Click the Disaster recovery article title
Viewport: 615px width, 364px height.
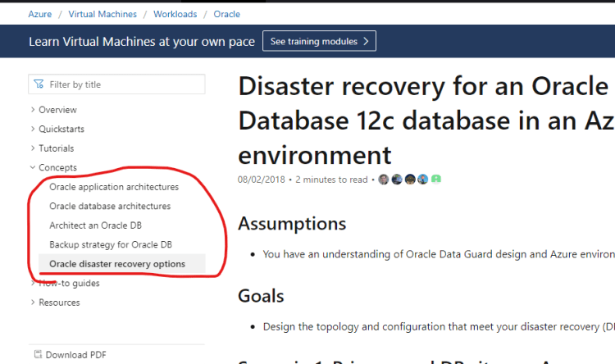point(426,121)
